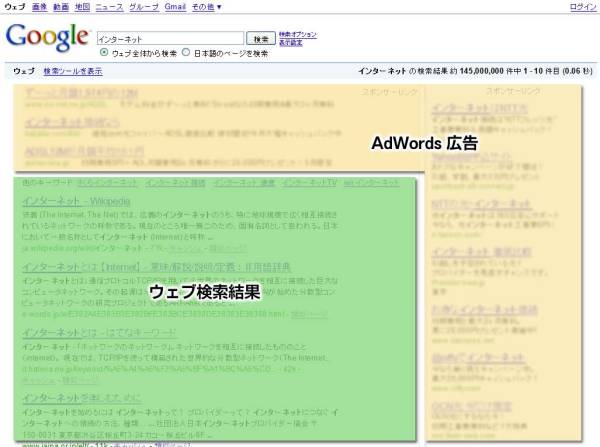Open 検索オプション advanced search link
Image resolution: width=600 pixels, height=447 pixels.
pyautogui.click(x=298, y=34)
